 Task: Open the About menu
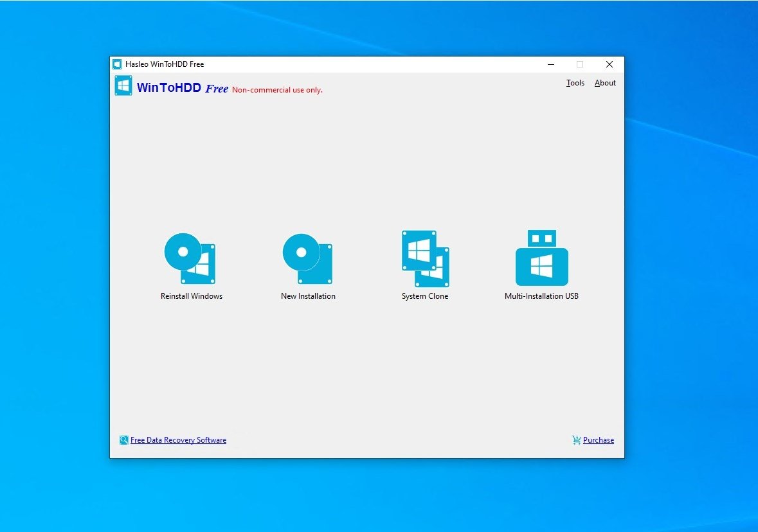pos(605,83)
